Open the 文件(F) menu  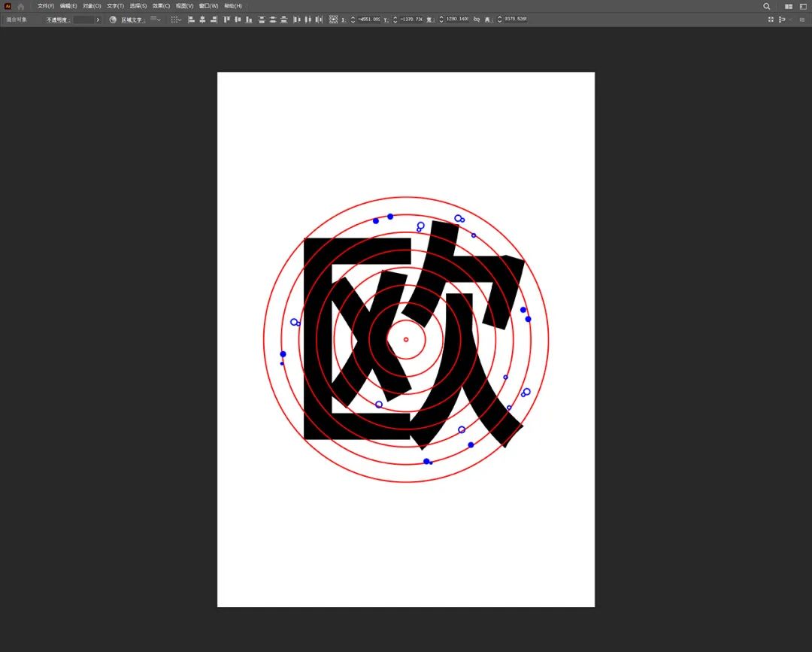pyautogui.click(x=46, y=6)
